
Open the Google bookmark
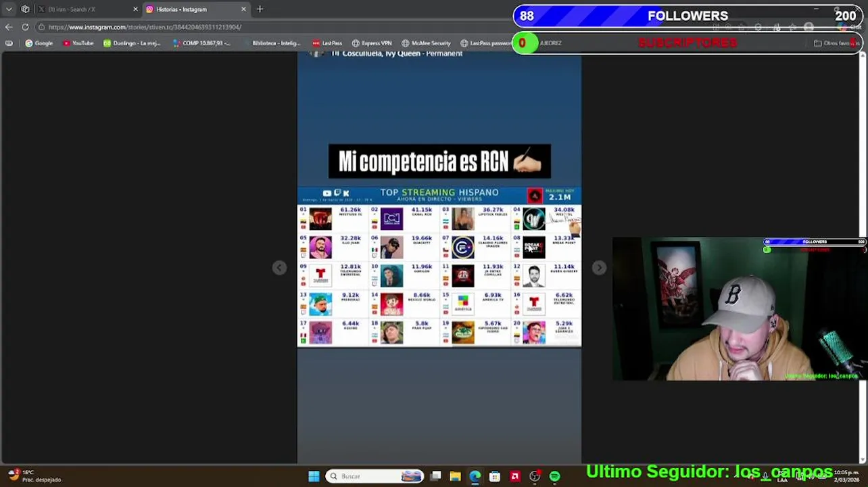(39, 43)
